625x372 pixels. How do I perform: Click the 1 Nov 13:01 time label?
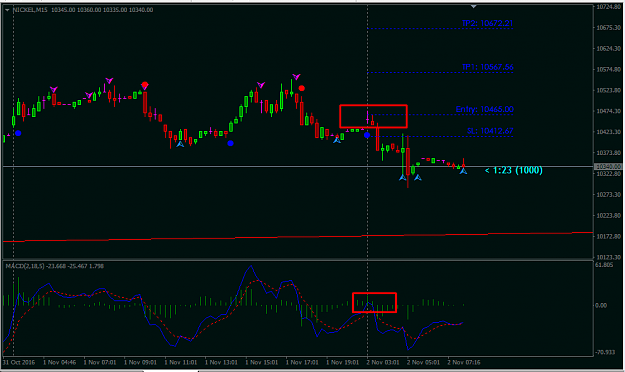click(221, 362)
